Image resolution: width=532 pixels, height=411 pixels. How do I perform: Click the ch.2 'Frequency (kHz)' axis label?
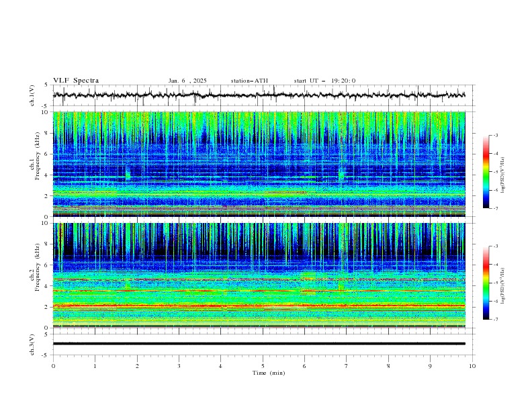pos(38,267)
